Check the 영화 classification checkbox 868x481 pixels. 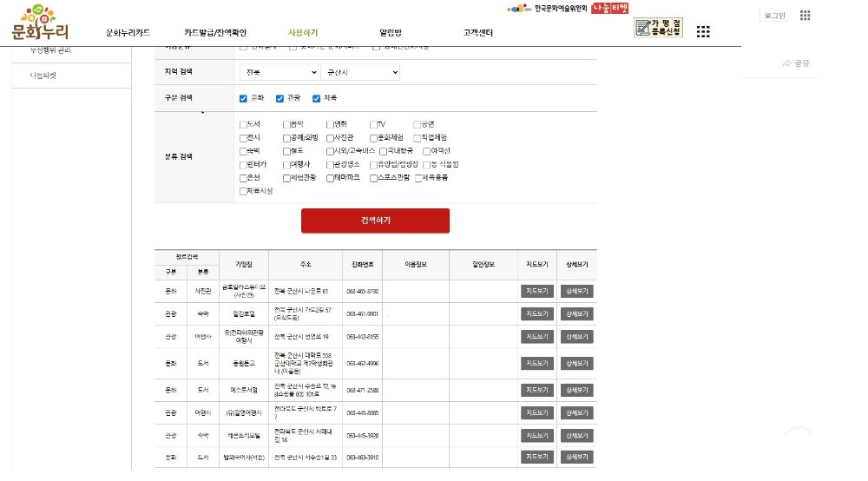(x=330, y=124)
